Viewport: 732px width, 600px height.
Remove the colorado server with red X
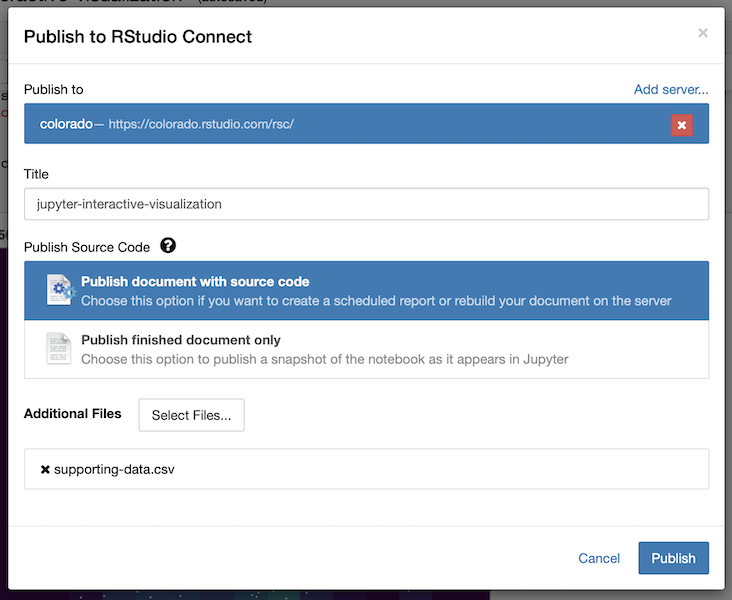(x=682, y=125)
